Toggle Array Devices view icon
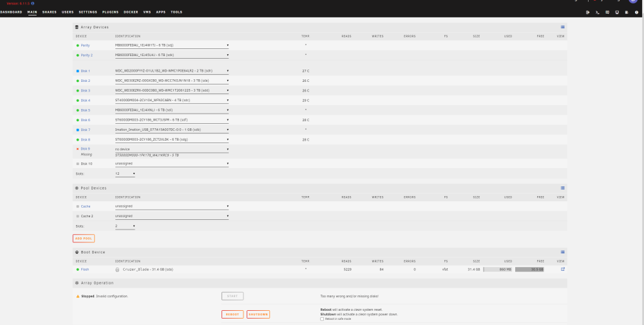This screenshot has height=325, width=644. coord(563,26)
